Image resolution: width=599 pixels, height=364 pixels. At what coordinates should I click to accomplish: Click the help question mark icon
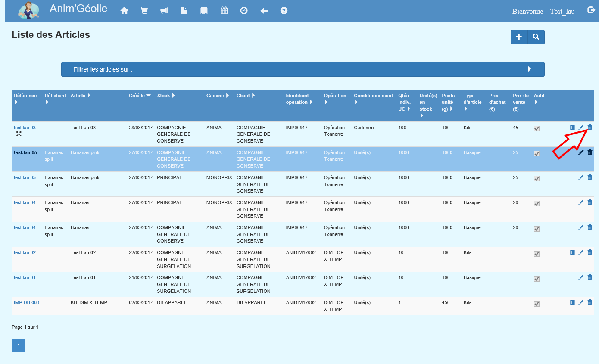[x=284, y=11]
